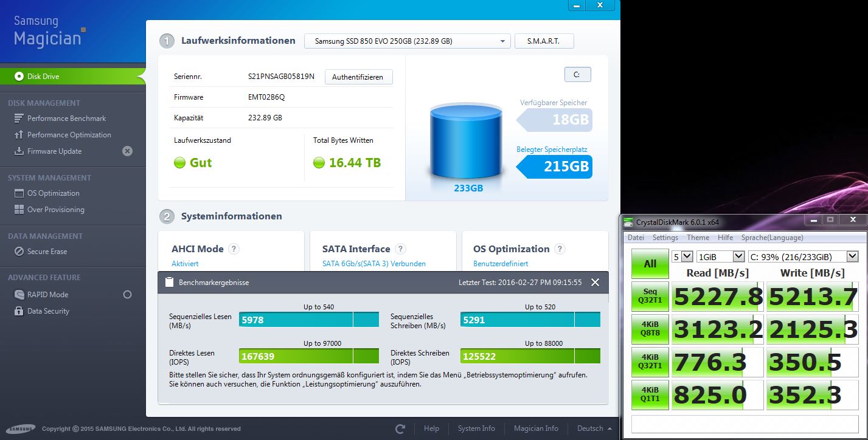Open Data Security in sidebar

tap(48, 311)
